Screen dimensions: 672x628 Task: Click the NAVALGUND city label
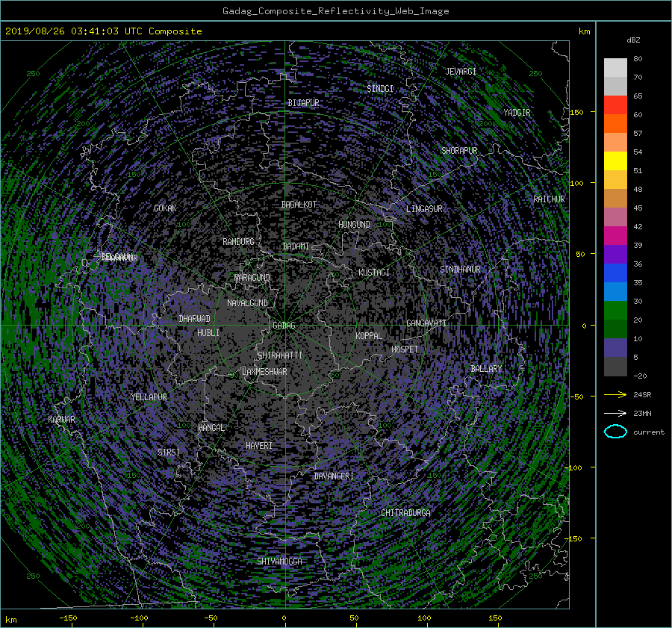(x=247, y=303)
